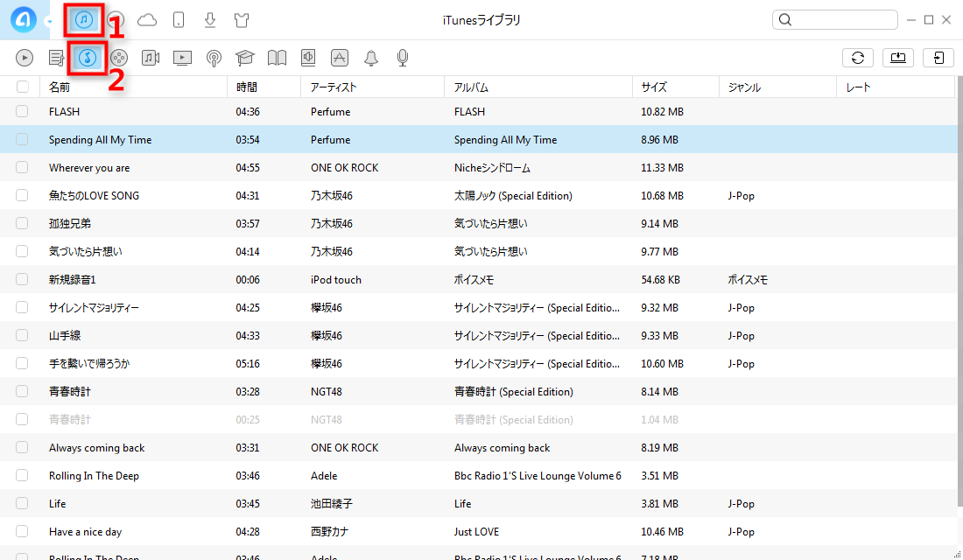
Task: Open the Music Videos category icon
Action: (x=151, y=58)
